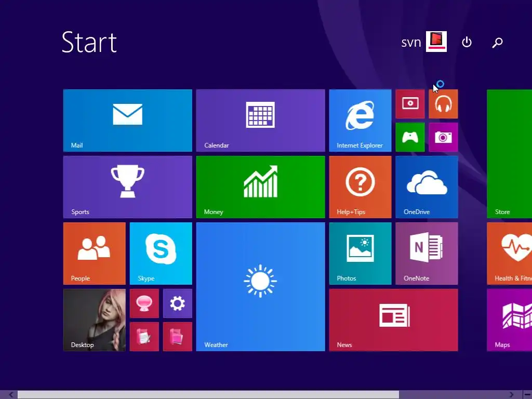This screenshot has width=532, height=399.
Task: Launch the Skype tile
Action: click(161, 254)
